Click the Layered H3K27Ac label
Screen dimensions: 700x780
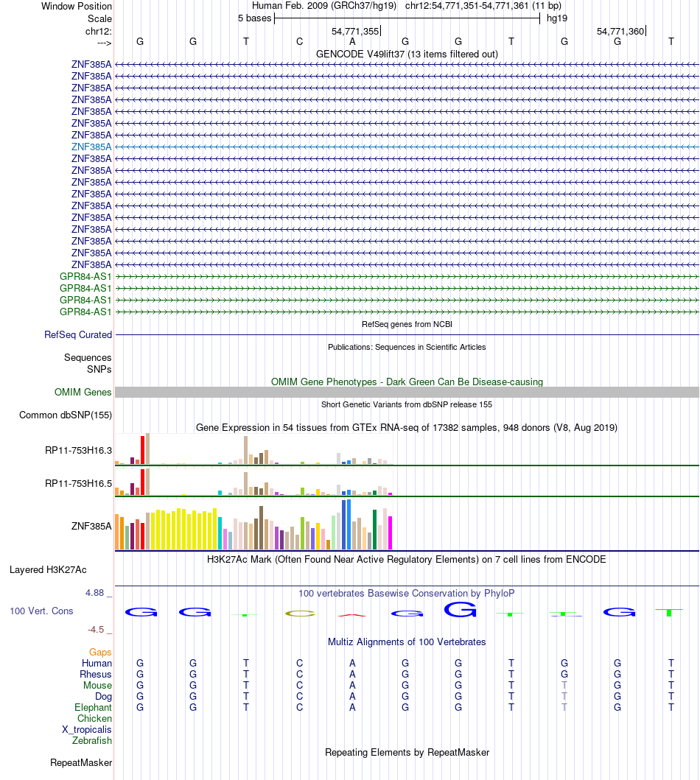pyautogui.click(x=48, y=570)
